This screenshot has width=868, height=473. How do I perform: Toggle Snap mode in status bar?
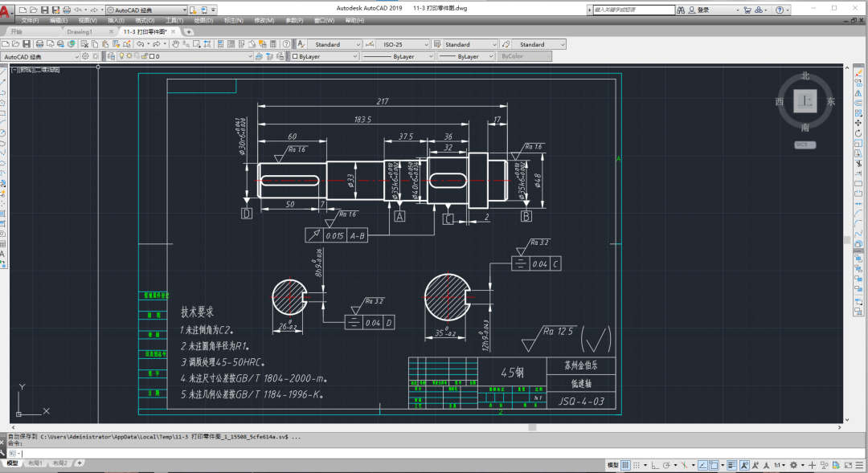point(637,465)
